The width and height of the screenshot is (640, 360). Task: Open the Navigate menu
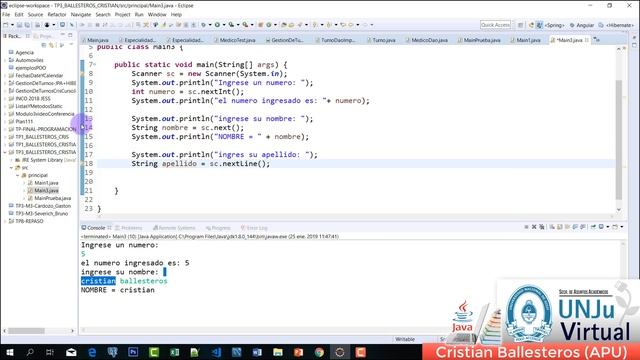coord(81,14)
